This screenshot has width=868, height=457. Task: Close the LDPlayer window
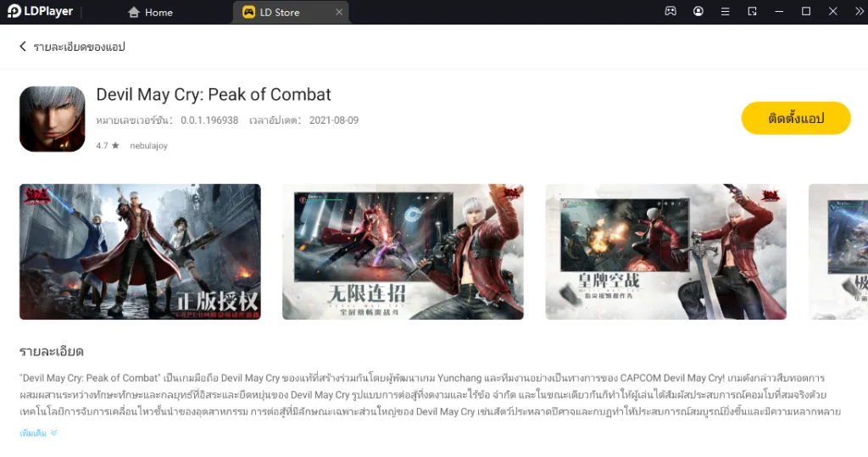[832, 11]
